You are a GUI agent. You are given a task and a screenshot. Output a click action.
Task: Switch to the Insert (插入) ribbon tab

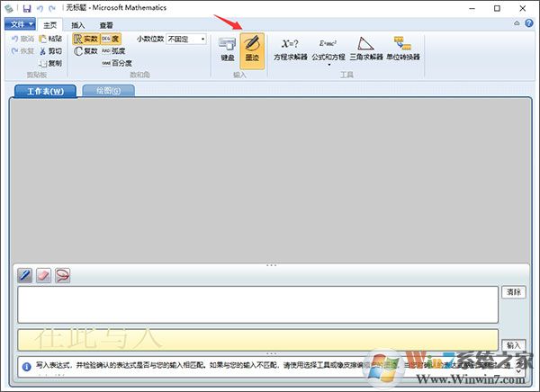(78, 24)
